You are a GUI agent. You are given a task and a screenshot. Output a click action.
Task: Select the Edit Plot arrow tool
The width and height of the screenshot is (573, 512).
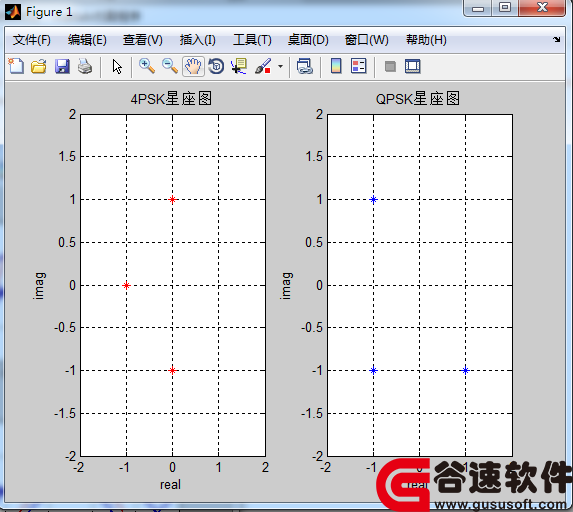coord(117,67)
